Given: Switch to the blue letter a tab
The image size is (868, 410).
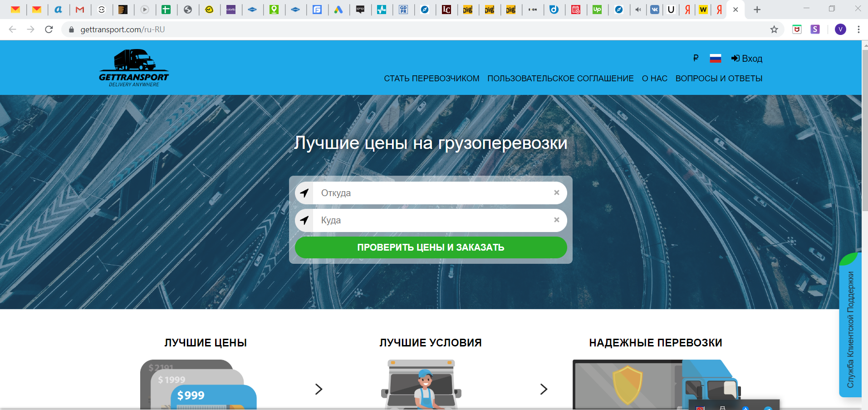Looking at the screenshot, I should [59, 10].
